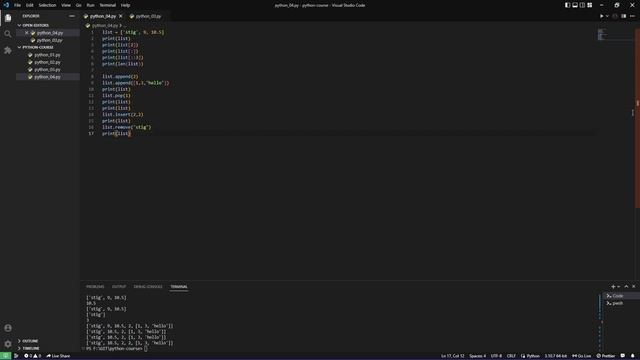Open the Accounts menu icon
Screen dimensions: 640x360
click(8, 328)
